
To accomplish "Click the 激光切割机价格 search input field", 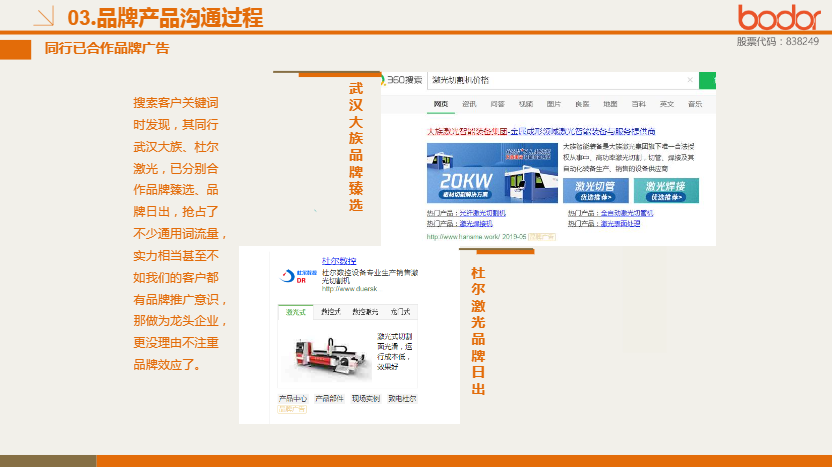I will click(562, 80).
